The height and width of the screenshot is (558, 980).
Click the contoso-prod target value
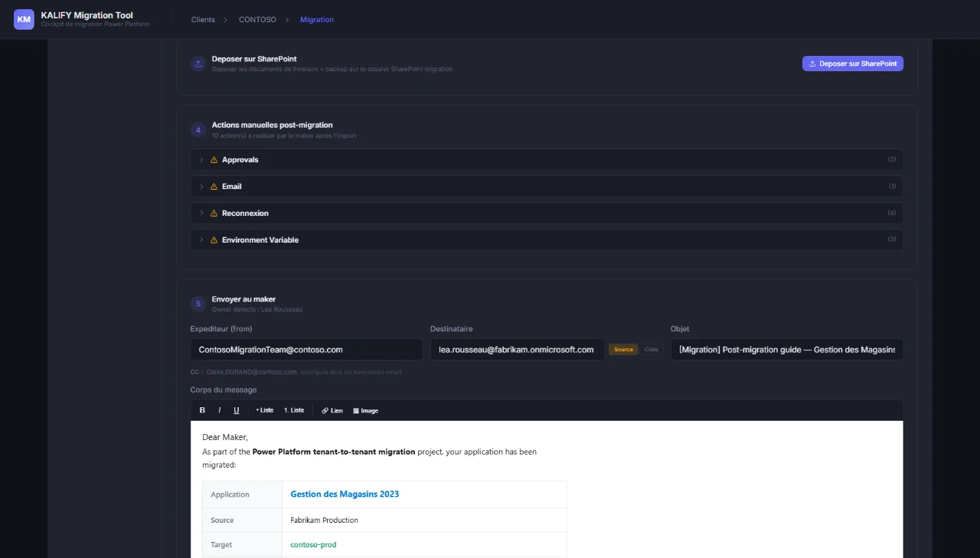[313, 545]
